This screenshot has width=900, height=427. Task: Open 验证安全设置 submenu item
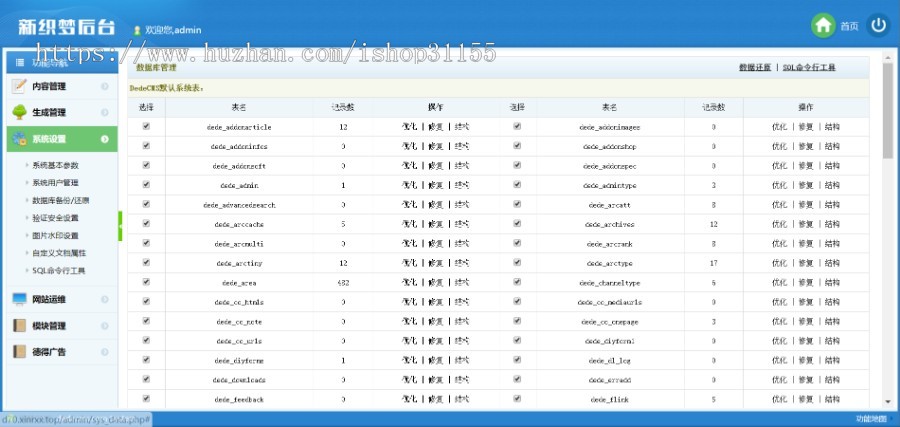pos(55,218)
